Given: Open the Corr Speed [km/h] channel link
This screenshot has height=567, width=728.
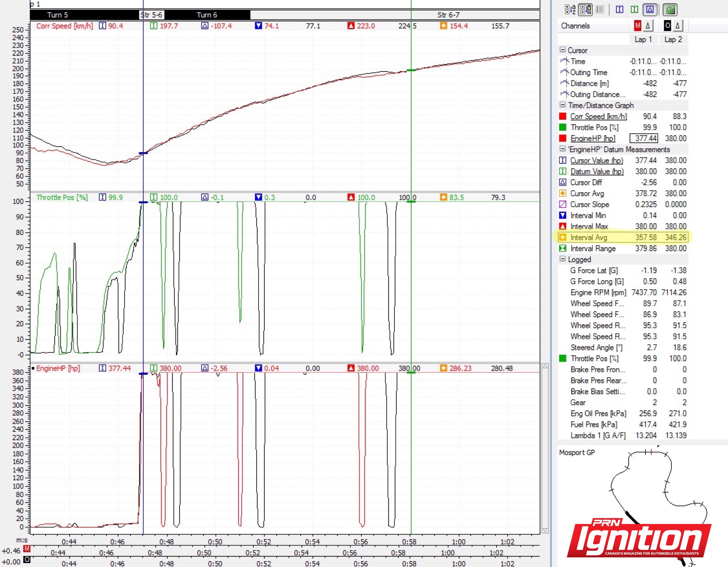Looking at the screenshot, I should click(x=599, y=116).
